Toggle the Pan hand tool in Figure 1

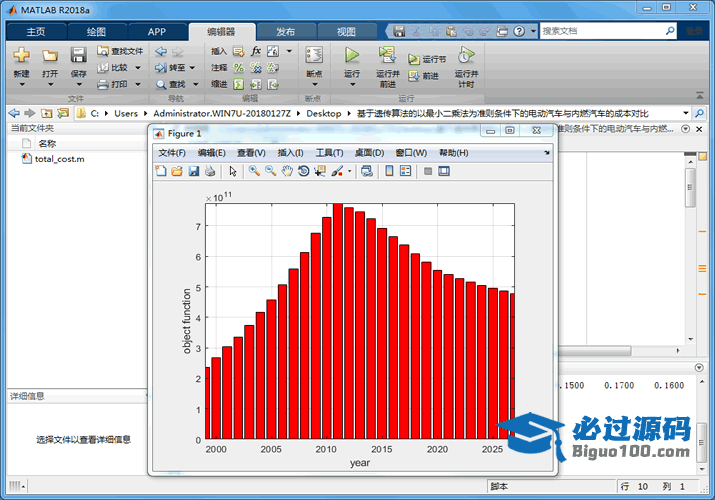pos(287,171)
